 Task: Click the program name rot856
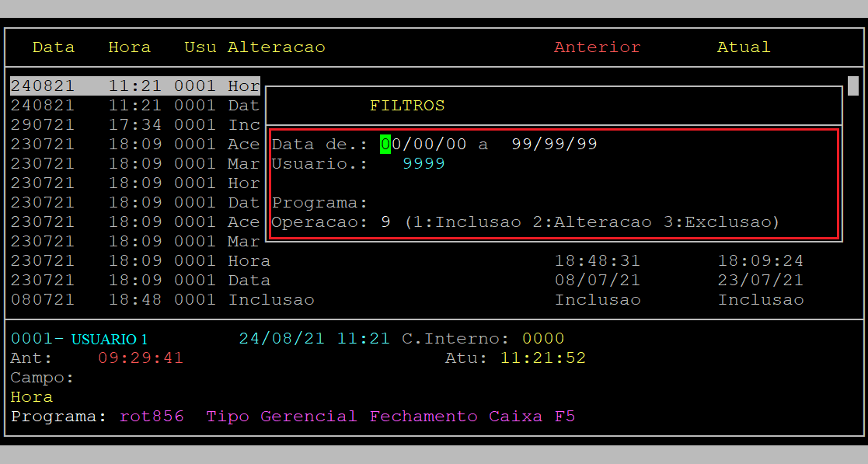(152, 417)
